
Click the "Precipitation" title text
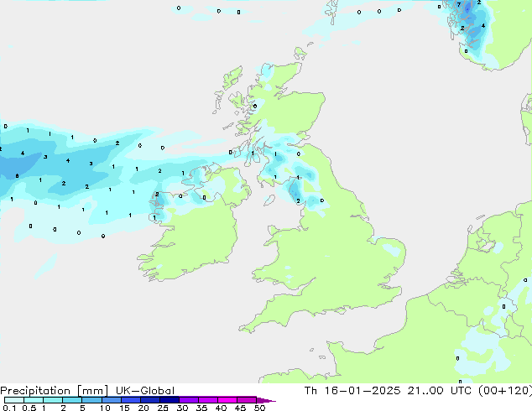[x=35, y=391]
